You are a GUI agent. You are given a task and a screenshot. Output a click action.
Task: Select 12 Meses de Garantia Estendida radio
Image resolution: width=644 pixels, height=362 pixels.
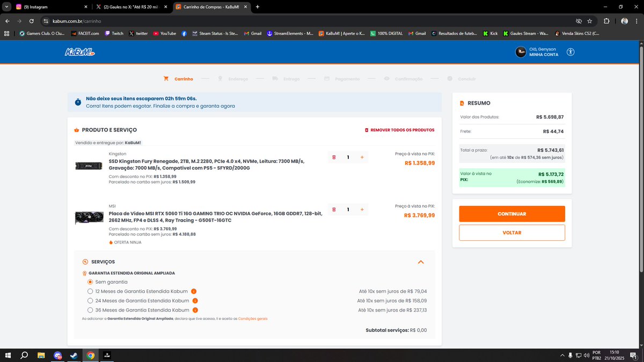click(90, 291)
